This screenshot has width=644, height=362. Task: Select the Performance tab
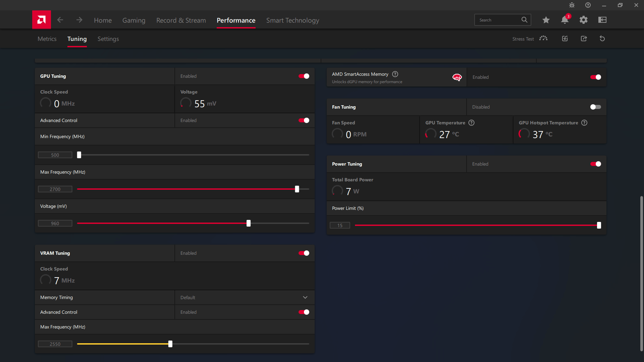(x=236, y=20)
